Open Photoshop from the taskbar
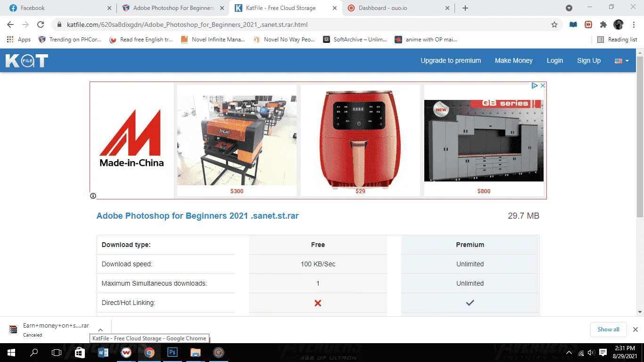The image size is (644, 362). pyautogui.click(x=172, y=353)
